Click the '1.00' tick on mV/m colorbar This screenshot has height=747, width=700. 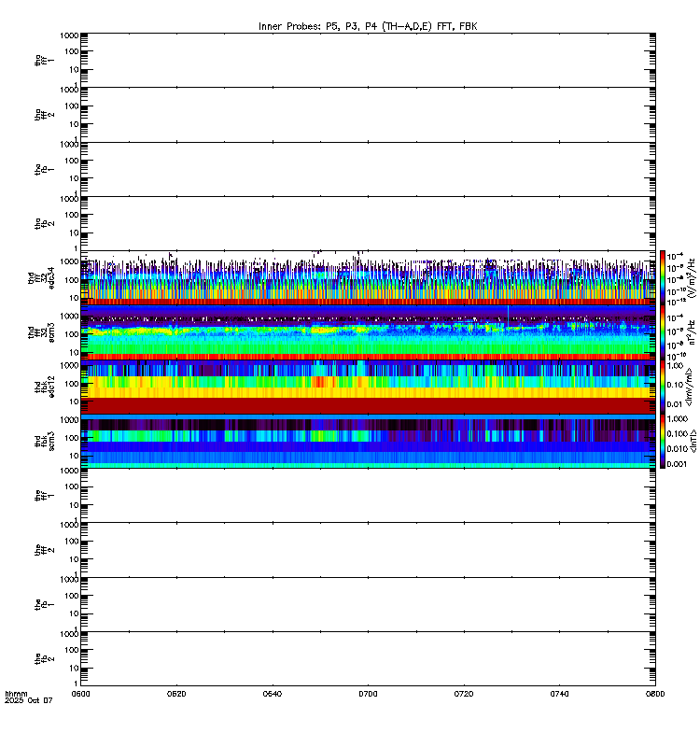675,366
